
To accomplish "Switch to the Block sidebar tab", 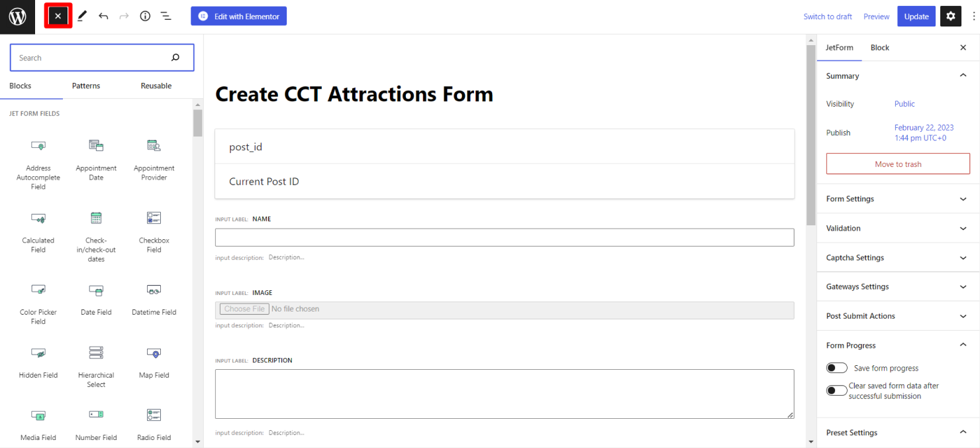I will pos(880,48).
